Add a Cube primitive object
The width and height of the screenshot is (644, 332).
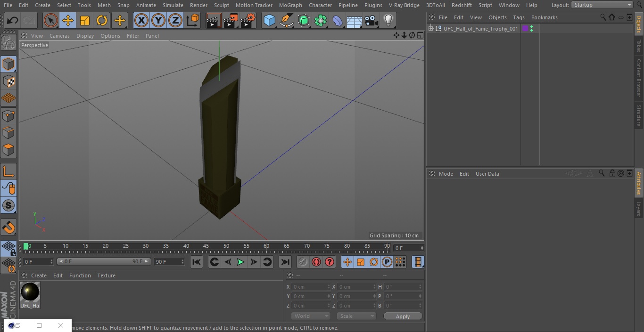269,21
